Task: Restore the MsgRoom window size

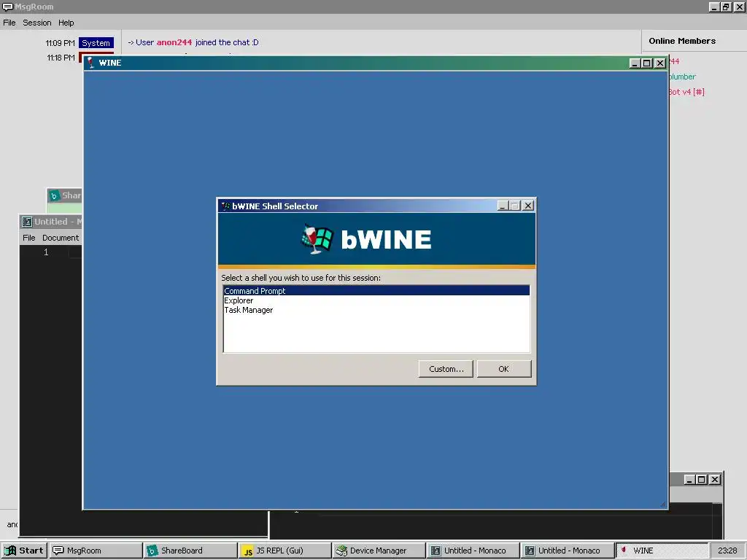Action: tap(726, 7)
